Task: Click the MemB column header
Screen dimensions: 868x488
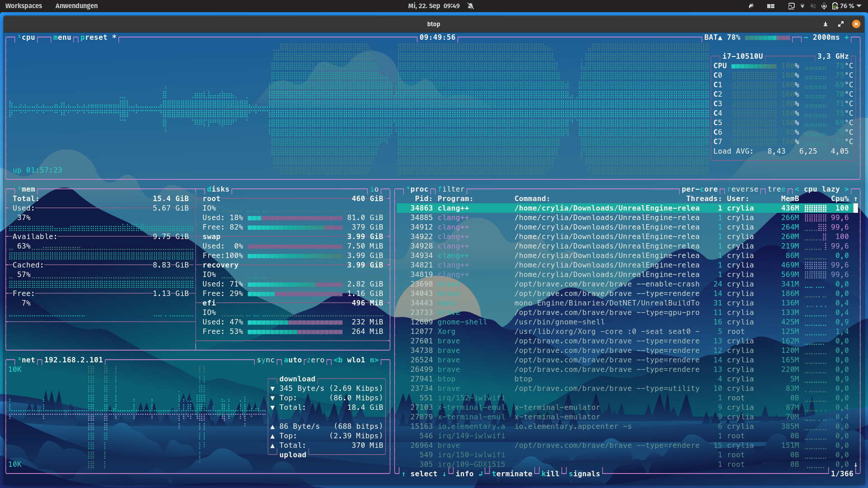Action: (x=790, y=199)
